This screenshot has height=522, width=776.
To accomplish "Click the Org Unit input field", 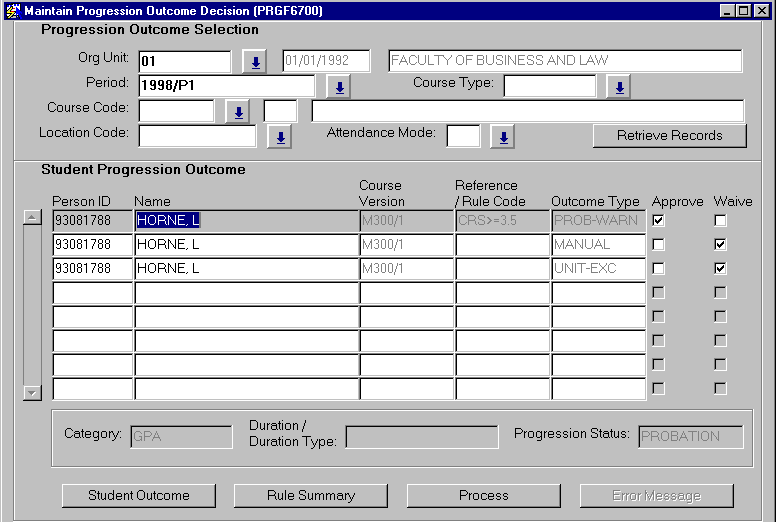I will click(x=184, y=62).
